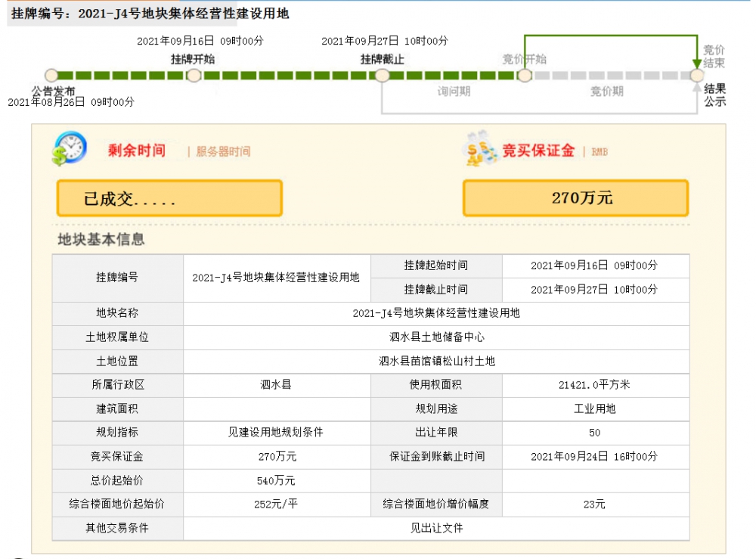The width and height of the screenshot is (756, 559).
Task: Click the table cell 泗水县苗馆镇松山村土地
Action: [437, 362]
